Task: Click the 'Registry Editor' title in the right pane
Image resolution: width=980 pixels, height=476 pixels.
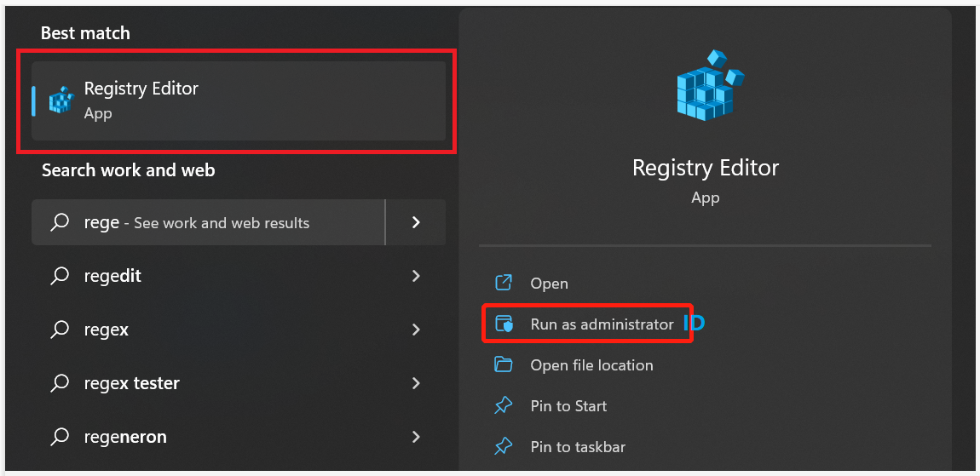Action: click(x=706, y=168)
